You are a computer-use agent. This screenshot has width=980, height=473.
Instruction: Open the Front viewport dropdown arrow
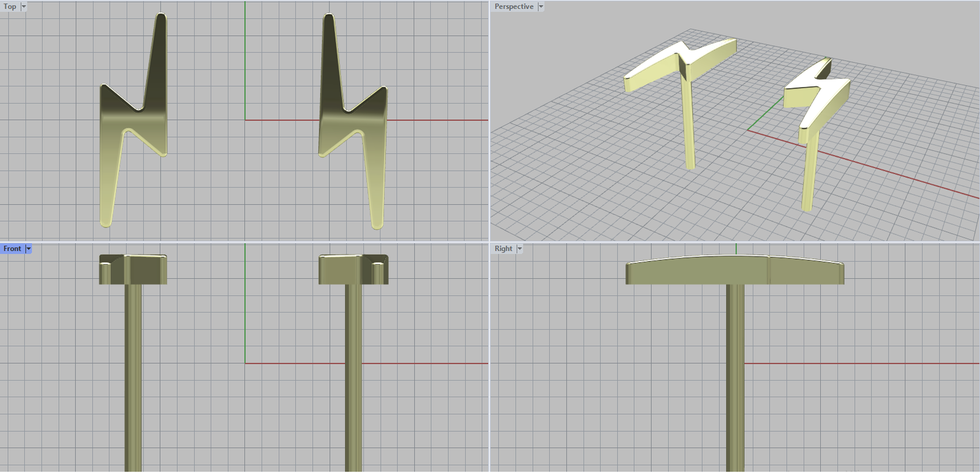(x=28, y=249)
